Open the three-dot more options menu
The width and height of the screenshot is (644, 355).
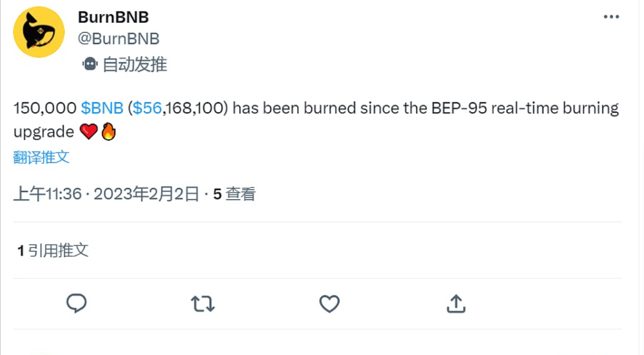tap(611, 17)
